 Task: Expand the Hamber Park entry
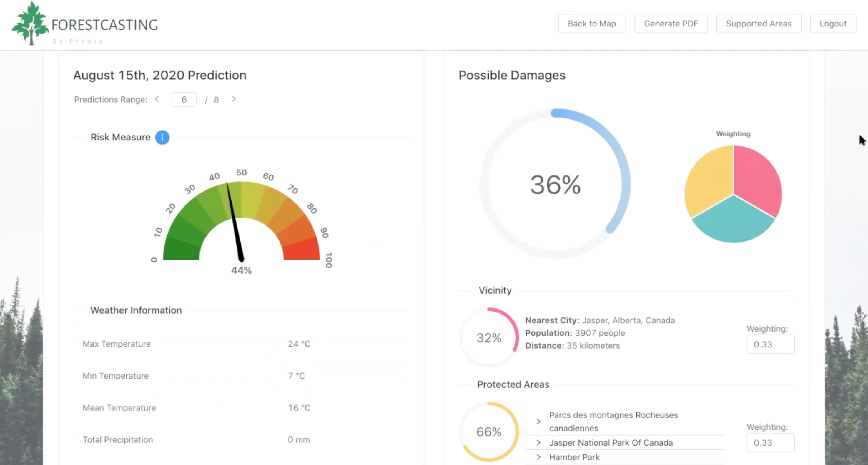coord(538,457)
